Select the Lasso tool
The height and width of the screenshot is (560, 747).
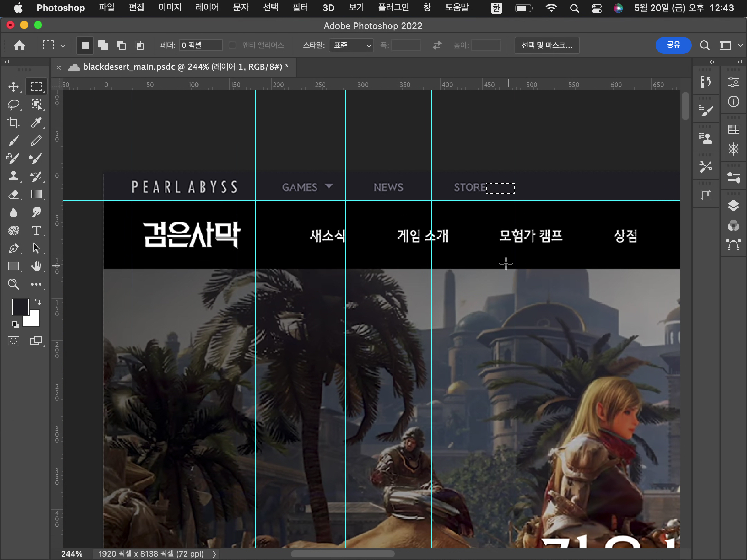(13, 104)
